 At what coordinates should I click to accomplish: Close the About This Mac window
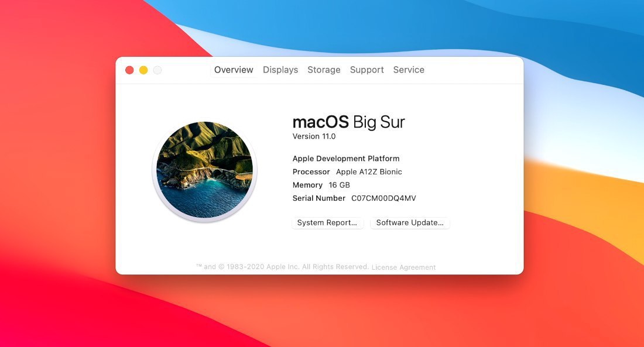click(x=129, y=70)
